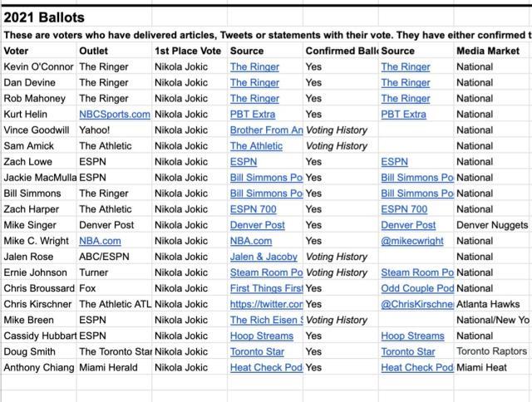
Task: Select the Media Market header cell
Action: coord(489,51)
